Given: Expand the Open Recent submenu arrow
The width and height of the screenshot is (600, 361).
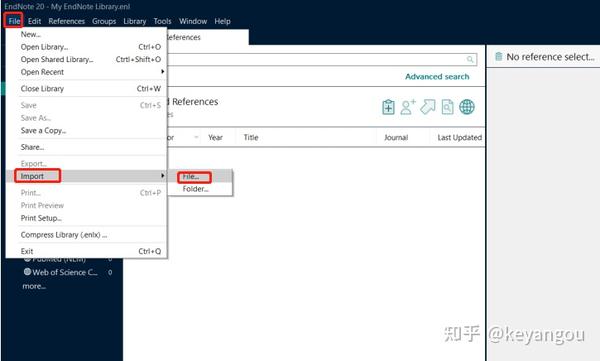Looking at the screenshot, I should click(x=163, y=72).
